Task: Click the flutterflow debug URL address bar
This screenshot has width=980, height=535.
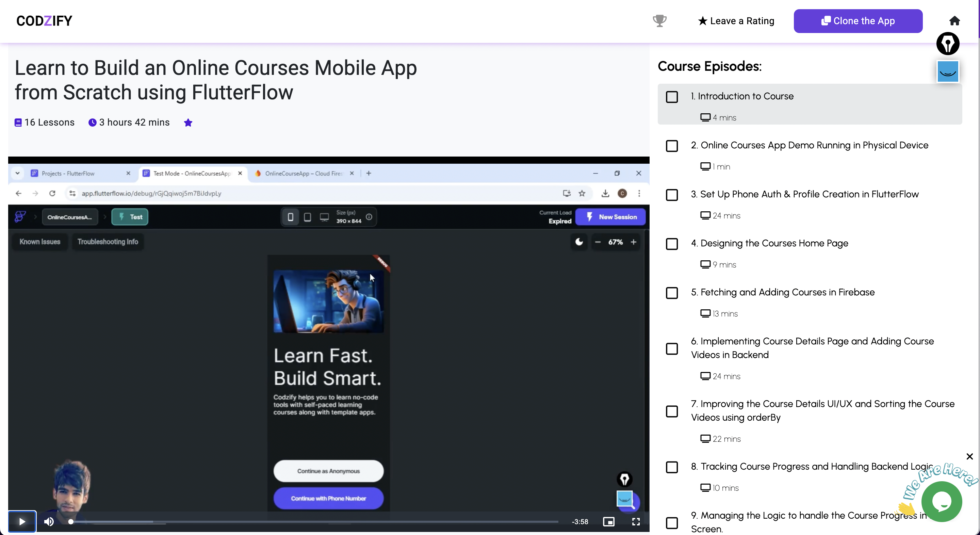Action: pyautogui.click(x=151, y=193)
